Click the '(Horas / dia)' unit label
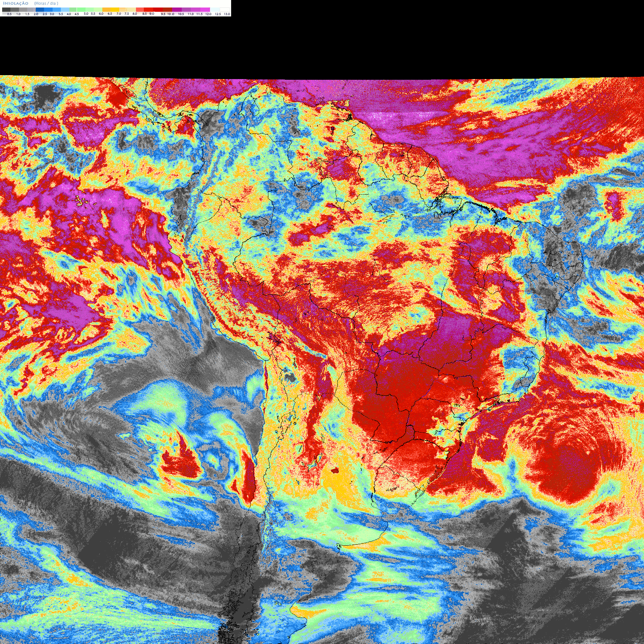Image resolution: width=644 pixels, height=644 pixels. 46,3
